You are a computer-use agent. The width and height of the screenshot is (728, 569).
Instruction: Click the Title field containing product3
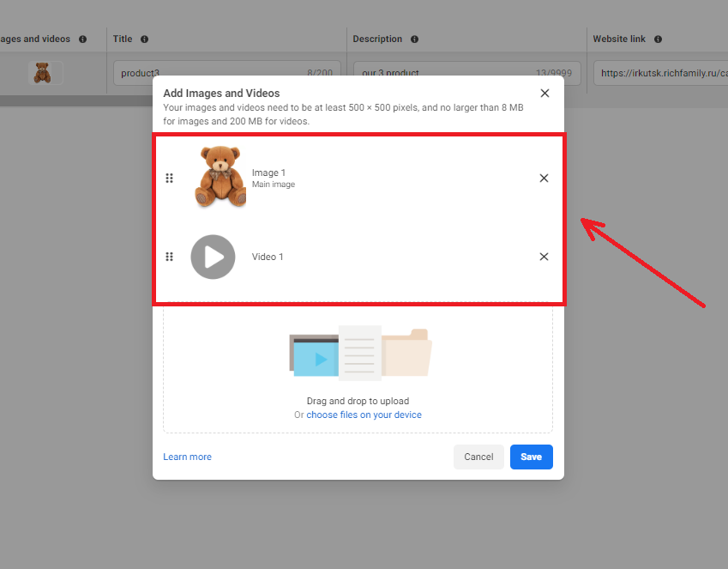(227, 73)
